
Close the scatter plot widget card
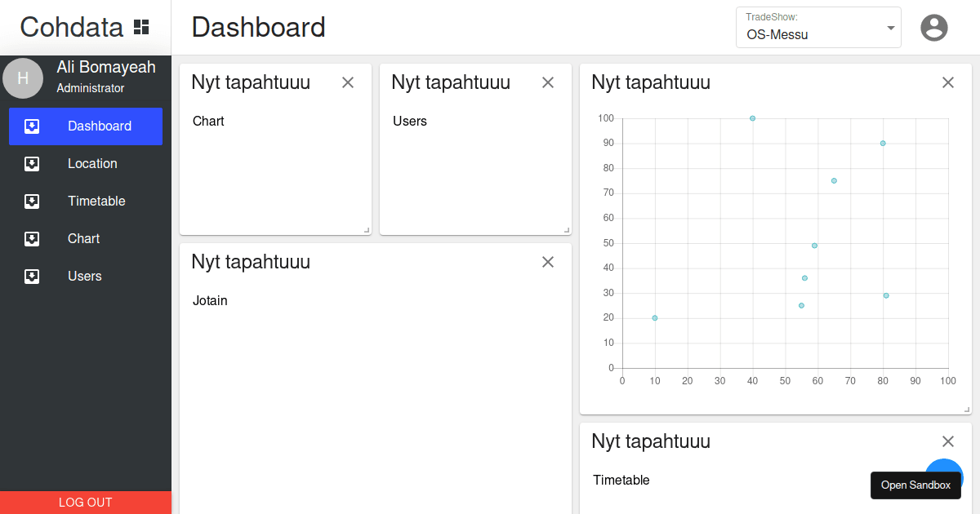[948, 82]
